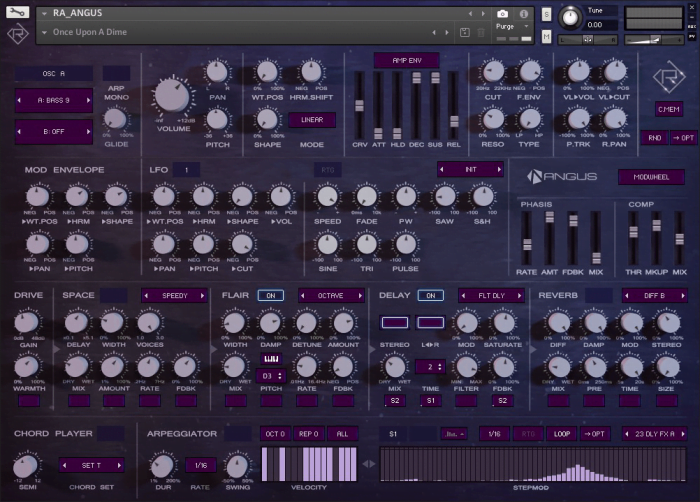Image resolution: width=700 pixels, height=502 pixels.
Task: Open the AMP ENV envelope tab
Action: 407,60
